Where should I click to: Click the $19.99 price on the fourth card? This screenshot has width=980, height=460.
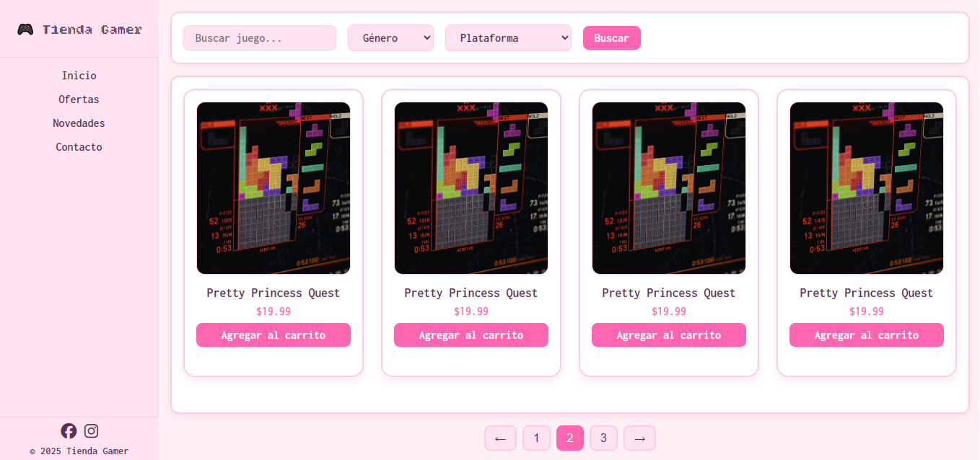[867, 311]
